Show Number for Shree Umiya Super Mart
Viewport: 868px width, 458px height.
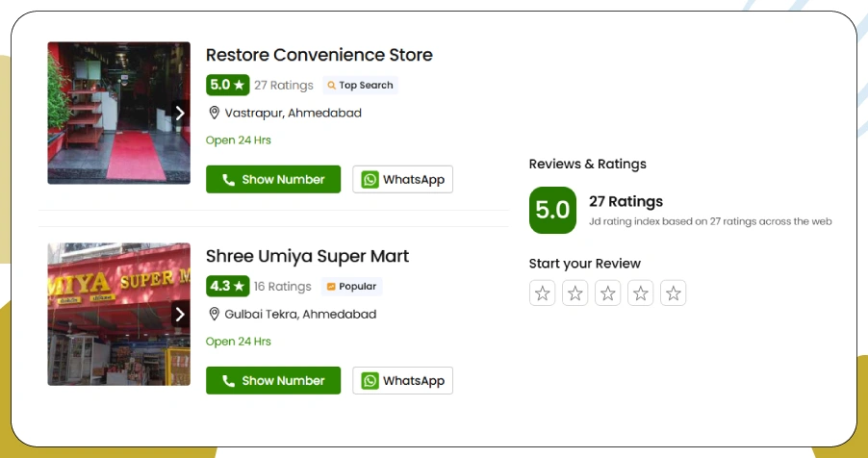click(273, 380)
